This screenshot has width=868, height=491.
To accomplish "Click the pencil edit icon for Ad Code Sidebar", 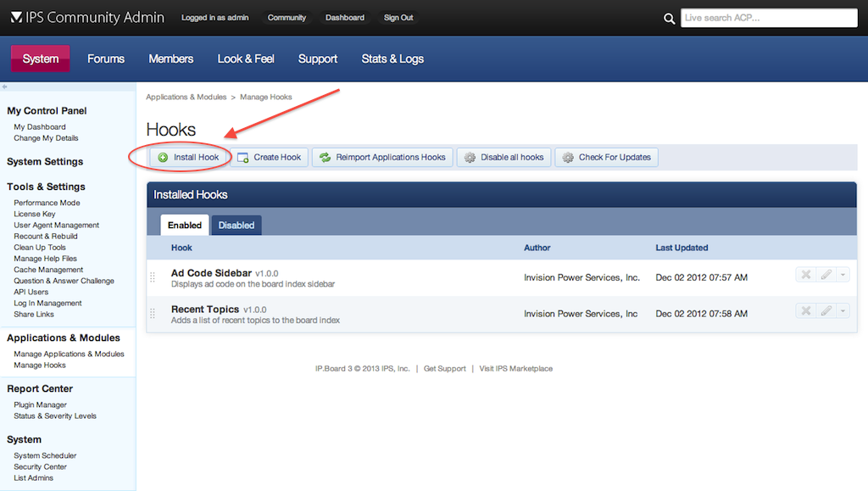I will click(826, 274).
